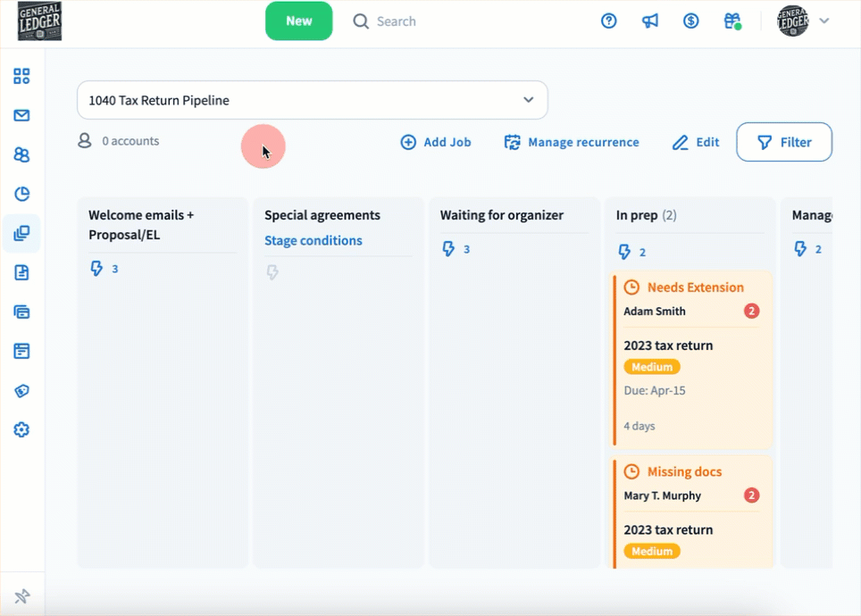Click the Add Job link
The height and width of the screenshot is (616, 861).
(x=436, y=142)
